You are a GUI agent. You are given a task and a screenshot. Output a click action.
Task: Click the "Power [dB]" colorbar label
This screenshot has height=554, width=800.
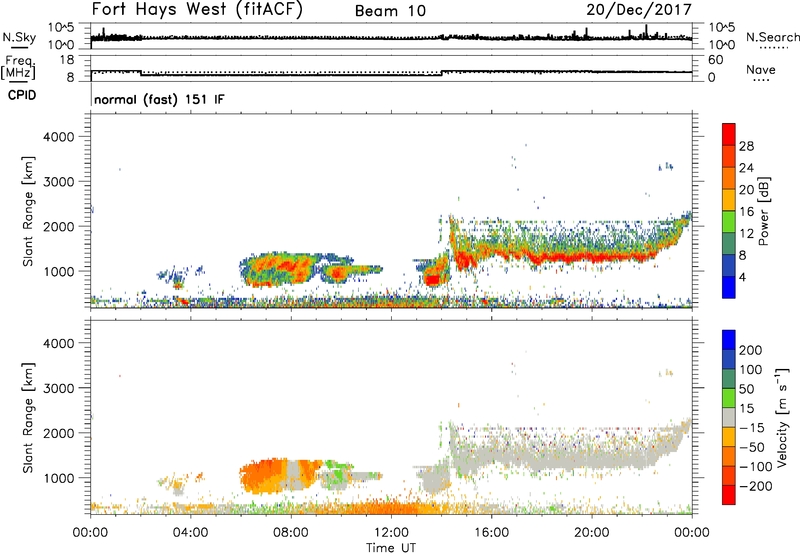tap(764, 211)
